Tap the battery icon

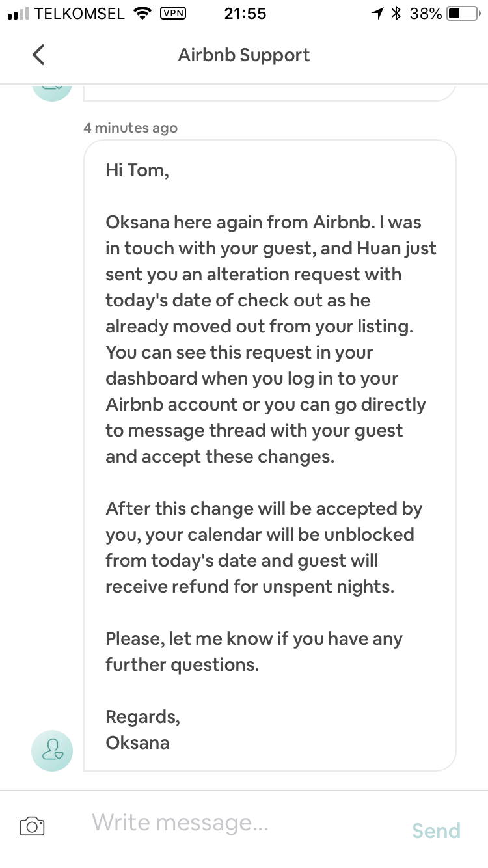(463, 14)
